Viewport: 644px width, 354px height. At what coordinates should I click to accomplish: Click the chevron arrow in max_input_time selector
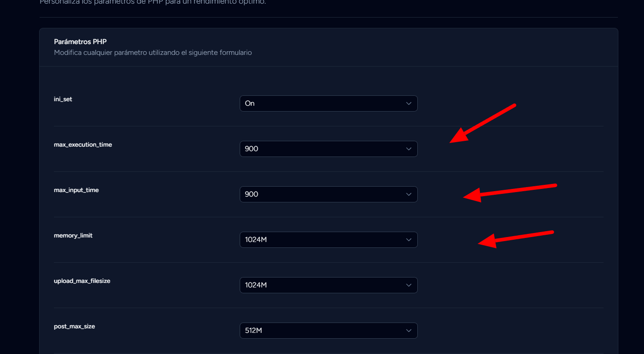click(x=408, y=194)
